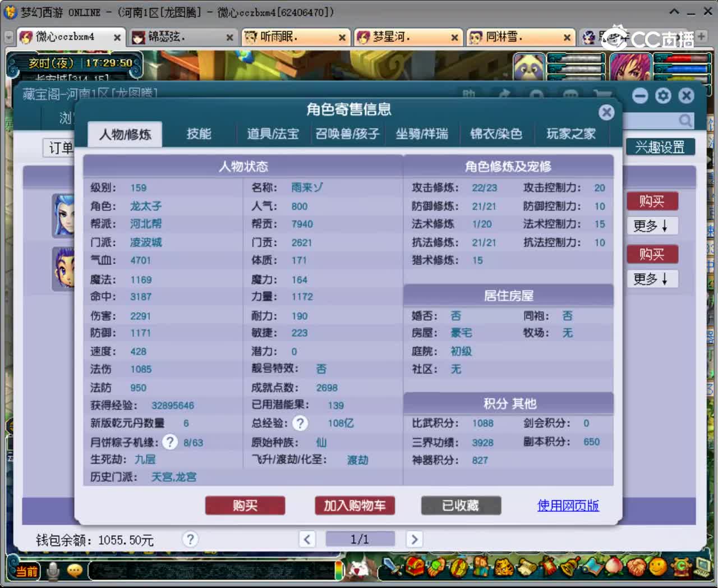Click the red banner guild icon
The image size is (718, 588).
click(549, 567)
